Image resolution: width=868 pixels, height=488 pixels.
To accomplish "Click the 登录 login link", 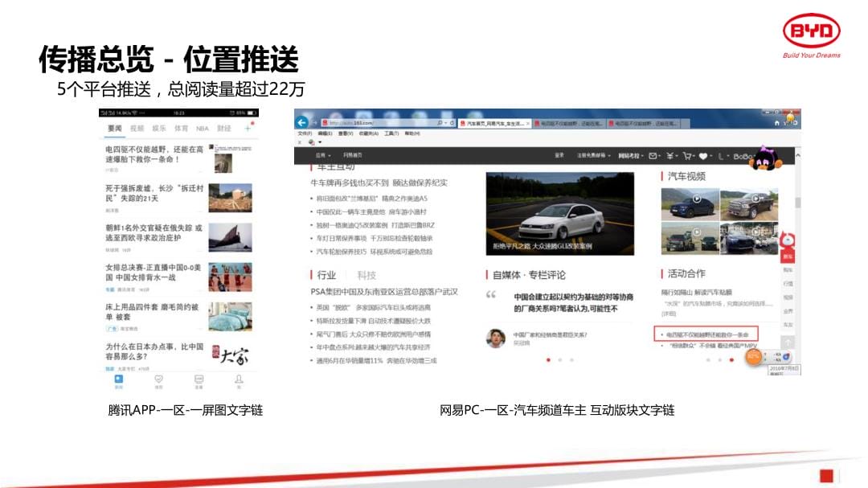I will click(559, 156).
